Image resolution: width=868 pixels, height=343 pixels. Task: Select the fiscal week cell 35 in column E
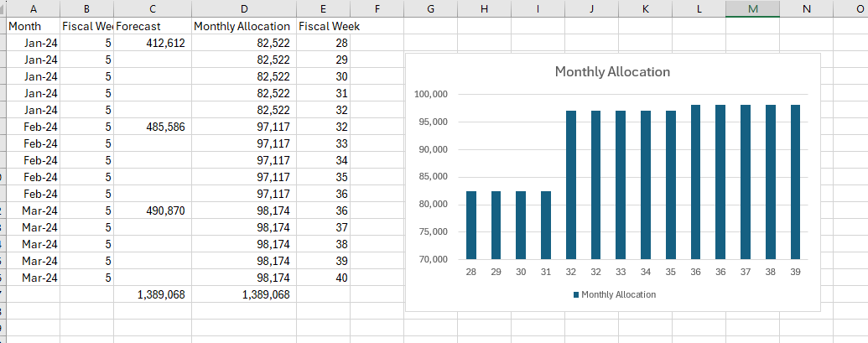pyautogui.click(x=323, y=177)
